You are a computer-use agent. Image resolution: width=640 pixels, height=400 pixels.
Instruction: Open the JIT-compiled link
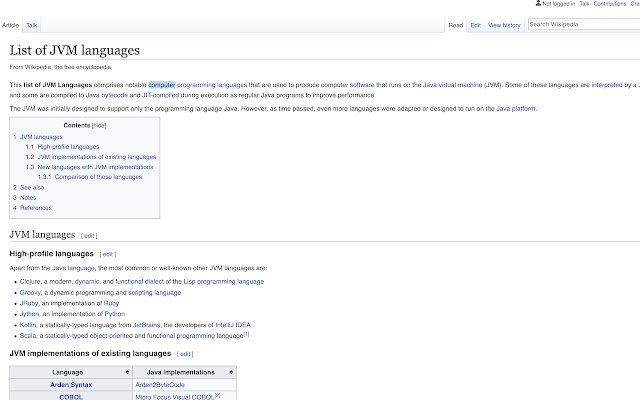pos(160,96)
